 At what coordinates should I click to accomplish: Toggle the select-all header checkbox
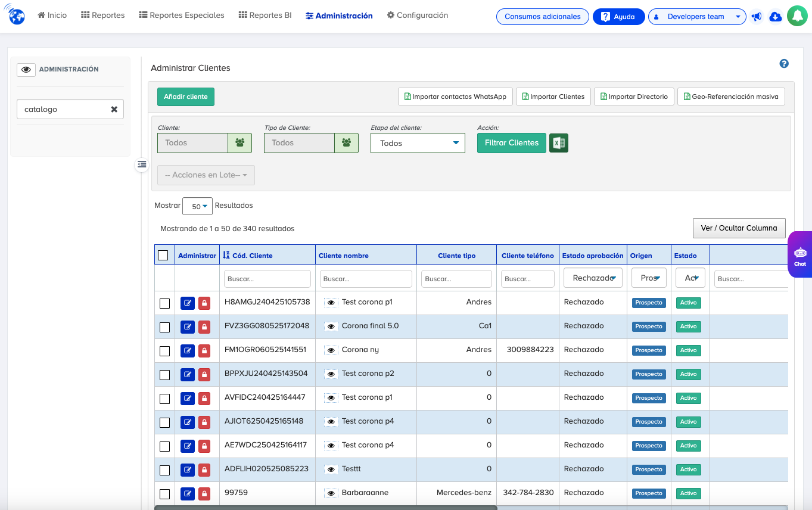(163, 256)
